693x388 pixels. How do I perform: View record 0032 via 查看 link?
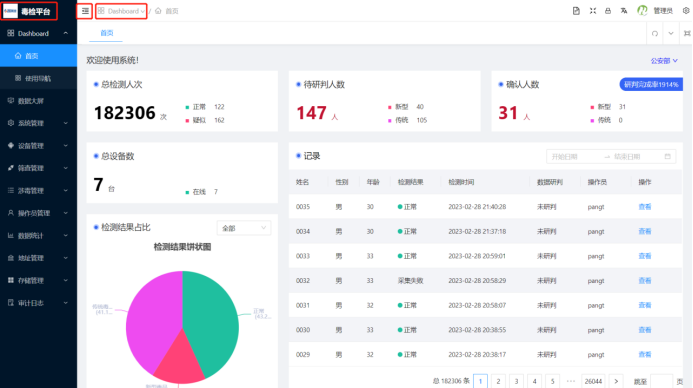tap(644, 281)
